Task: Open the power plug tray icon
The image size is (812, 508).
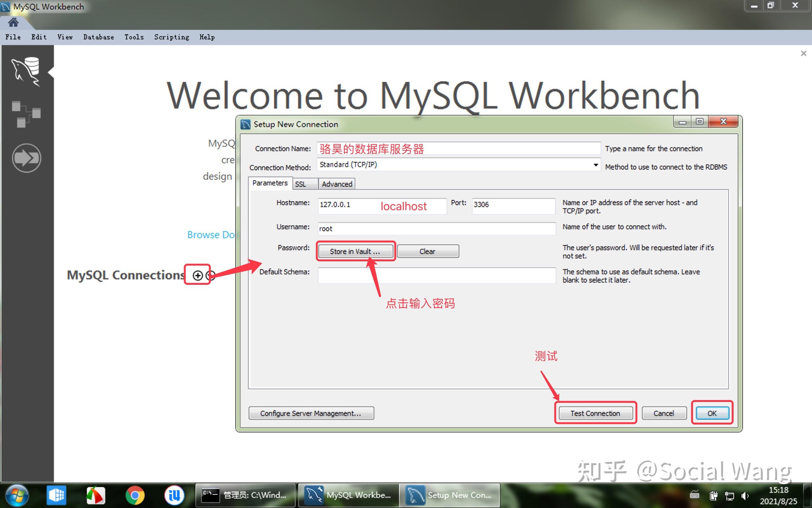Action: pyautogui.click(x=713, y=496)
